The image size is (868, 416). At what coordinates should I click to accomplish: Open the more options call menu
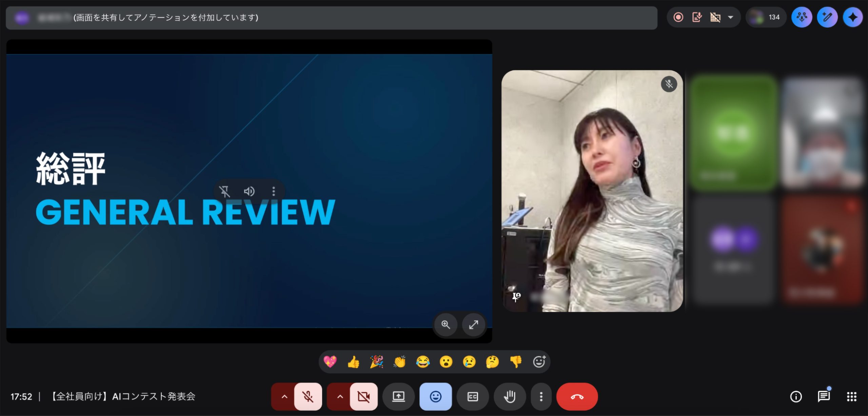click(541, 396)
